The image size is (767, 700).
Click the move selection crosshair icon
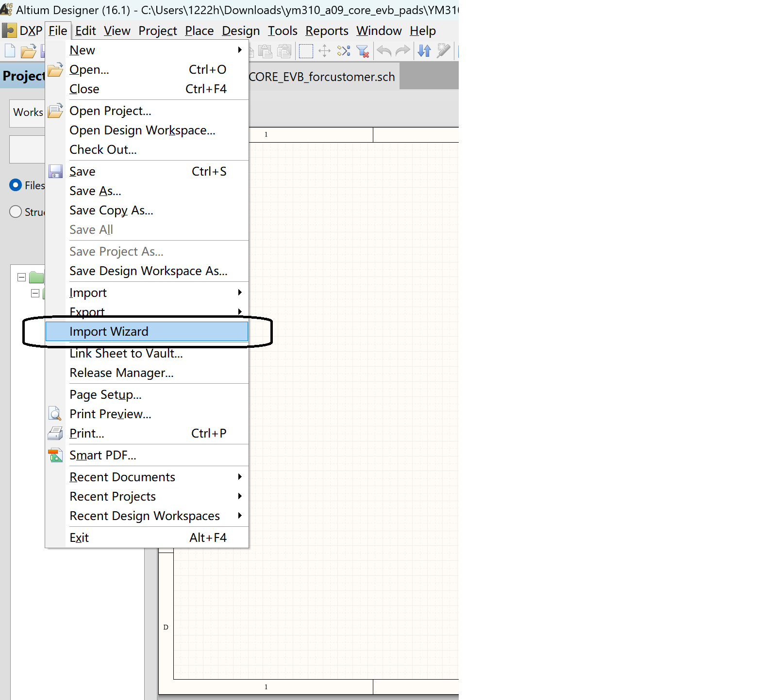pos(324,51)
